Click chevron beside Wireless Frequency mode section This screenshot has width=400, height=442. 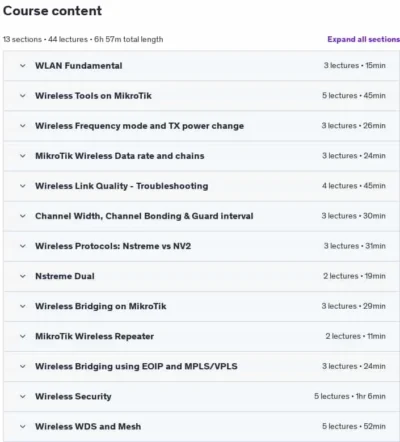(23, 126)
